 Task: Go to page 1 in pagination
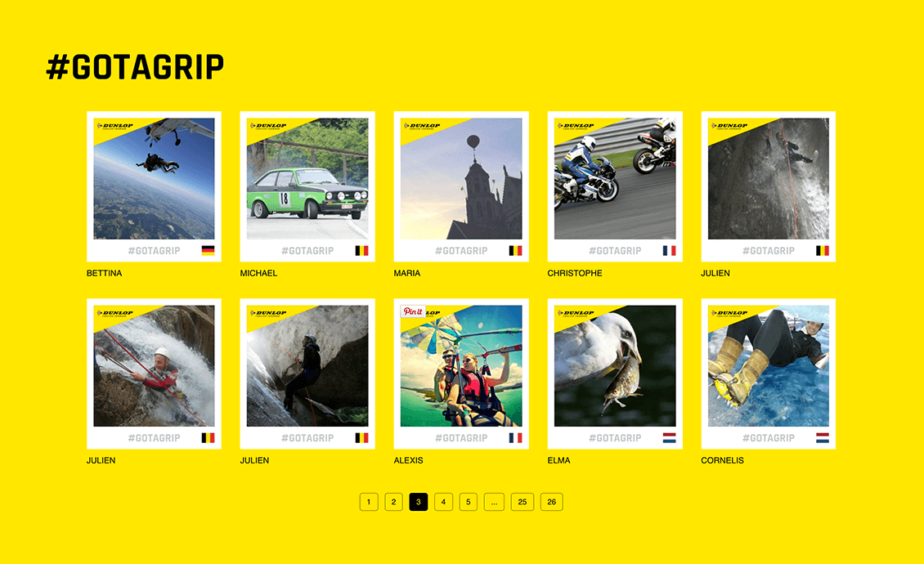(x=369, y=502)
